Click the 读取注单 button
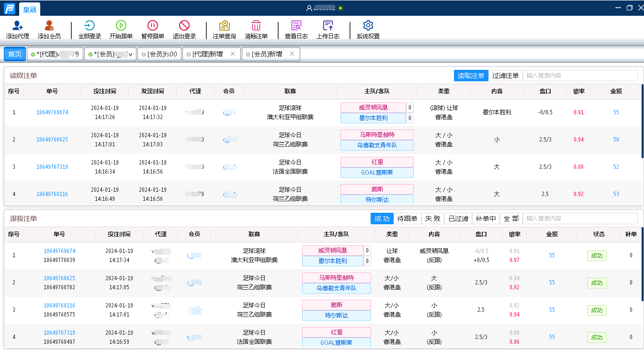 [x=471, y=76]
